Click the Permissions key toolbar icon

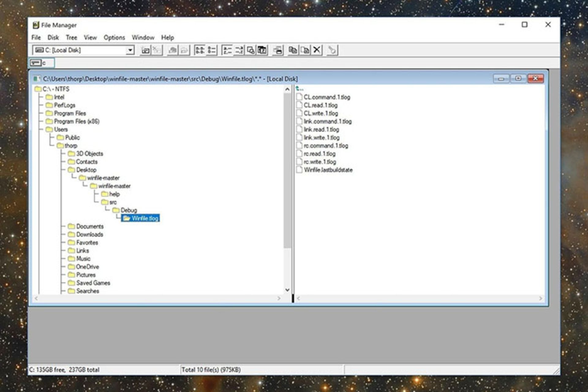[x=332, y=50]
